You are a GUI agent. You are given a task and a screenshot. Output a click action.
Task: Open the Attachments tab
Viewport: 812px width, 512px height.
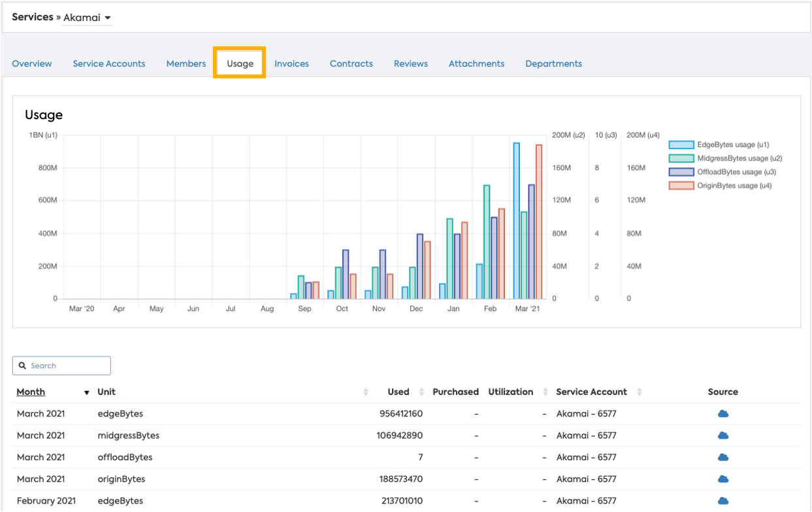pos(476,63)
